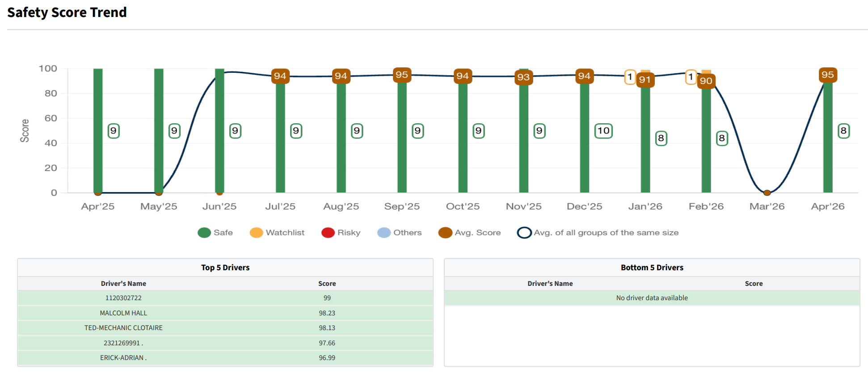The image size is (868, 377).
Task: Click the Apr'26 safe count label 8
Action: tap(843, 131)
